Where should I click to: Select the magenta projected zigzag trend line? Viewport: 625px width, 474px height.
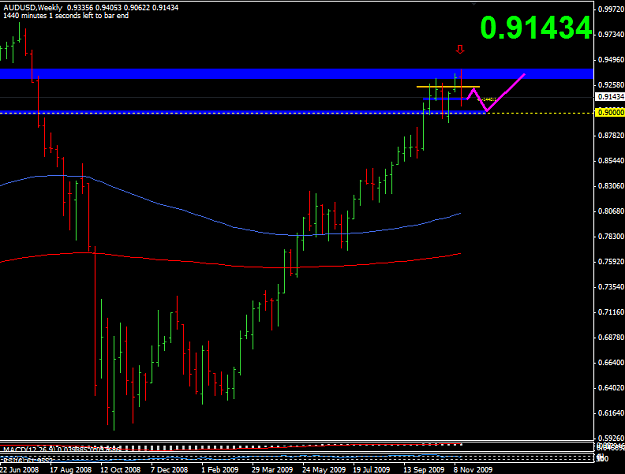(496, 93)
